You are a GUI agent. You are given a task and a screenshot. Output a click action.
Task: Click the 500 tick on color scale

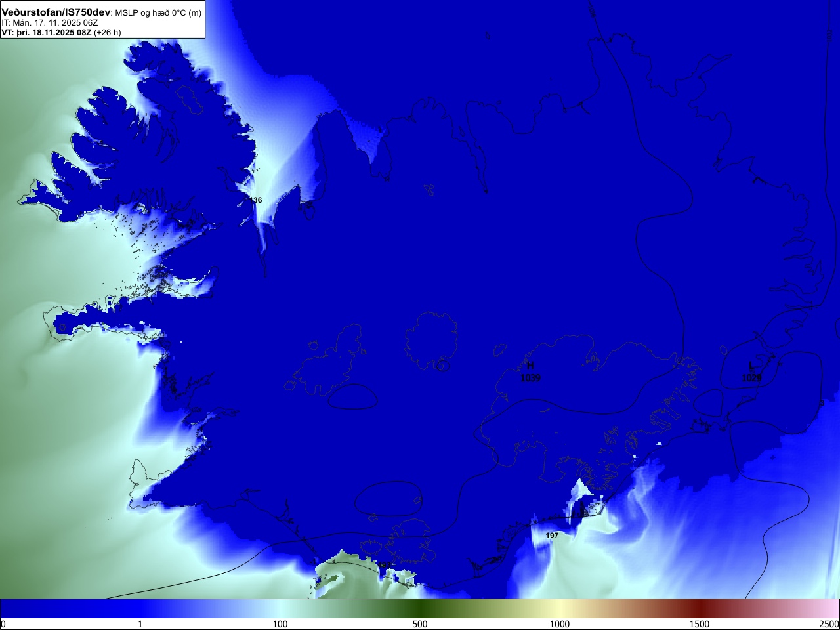[x=420, y=624]
